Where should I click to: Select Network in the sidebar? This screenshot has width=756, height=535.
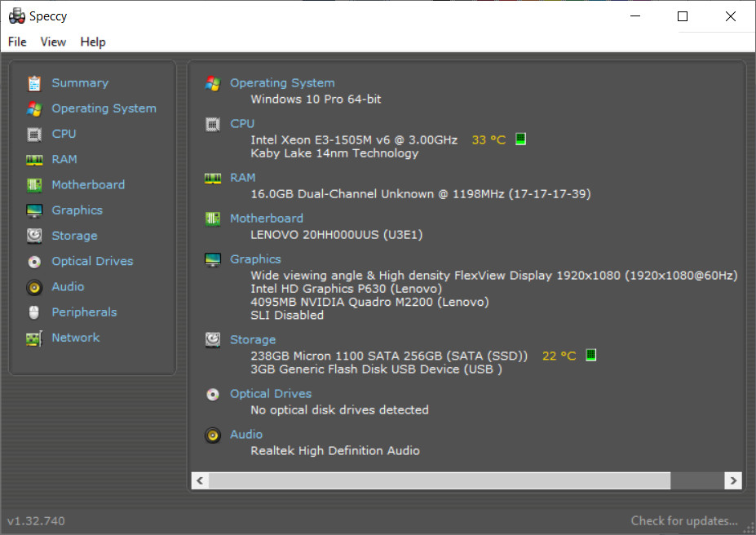(x=76, y=338)
